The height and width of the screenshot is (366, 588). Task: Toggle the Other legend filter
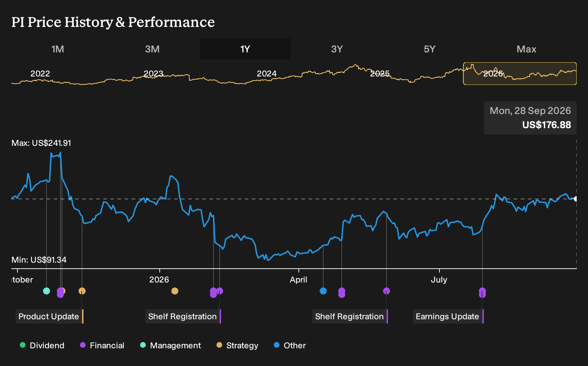(290, 345)
